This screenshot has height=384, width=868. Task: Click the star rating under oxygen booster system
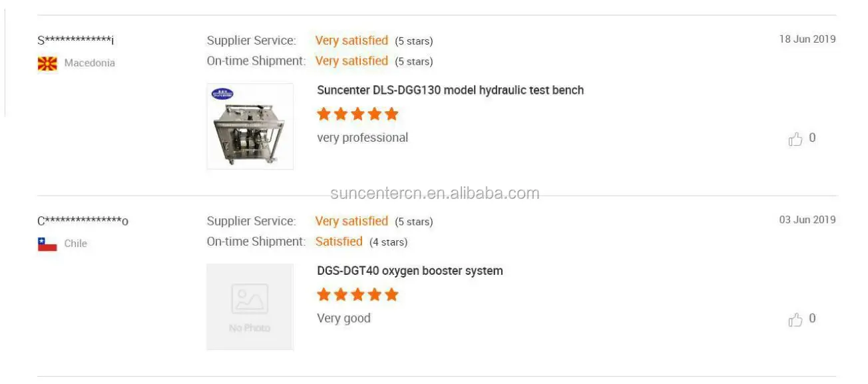357,294
